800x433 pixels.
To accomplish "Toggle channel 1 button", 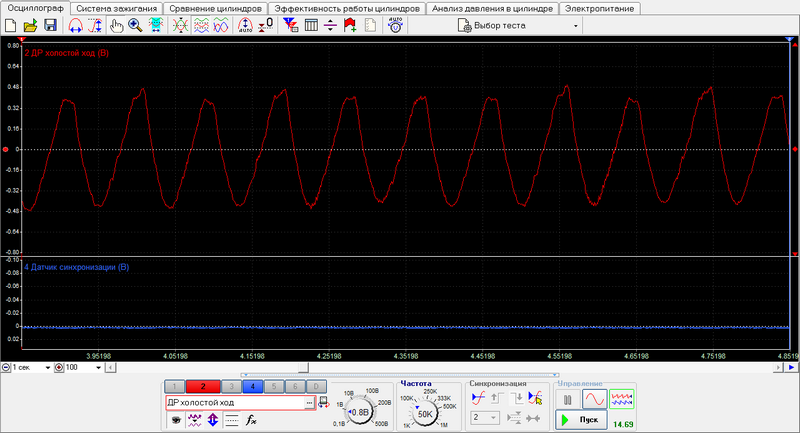I will (174, 387).
